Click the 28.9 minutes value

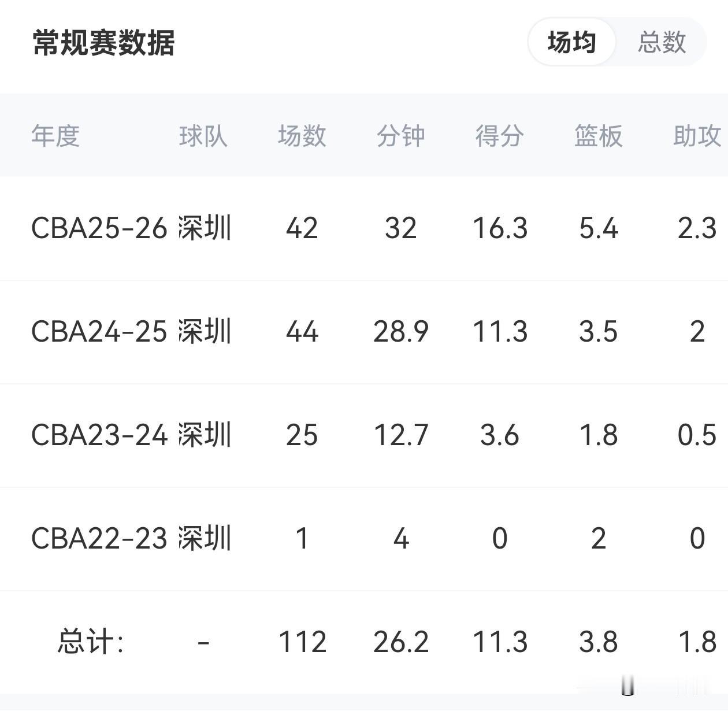click(401, 332)
